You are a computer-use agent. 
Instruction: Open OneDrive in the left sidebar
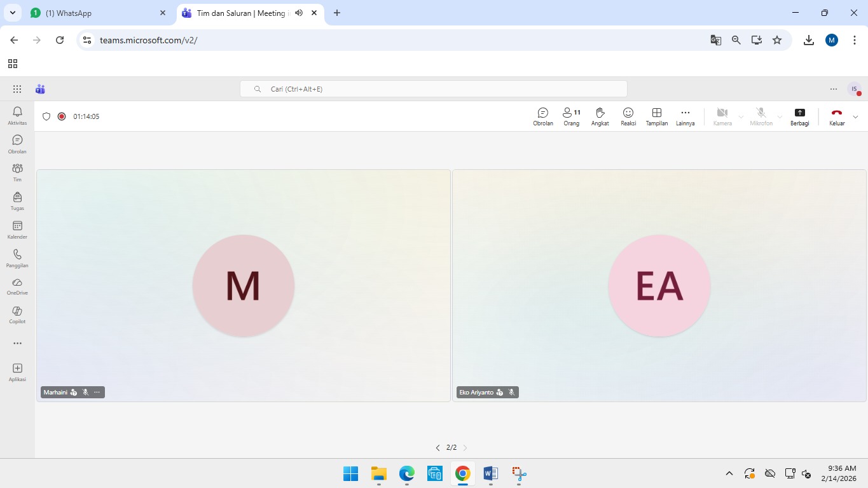17,286
